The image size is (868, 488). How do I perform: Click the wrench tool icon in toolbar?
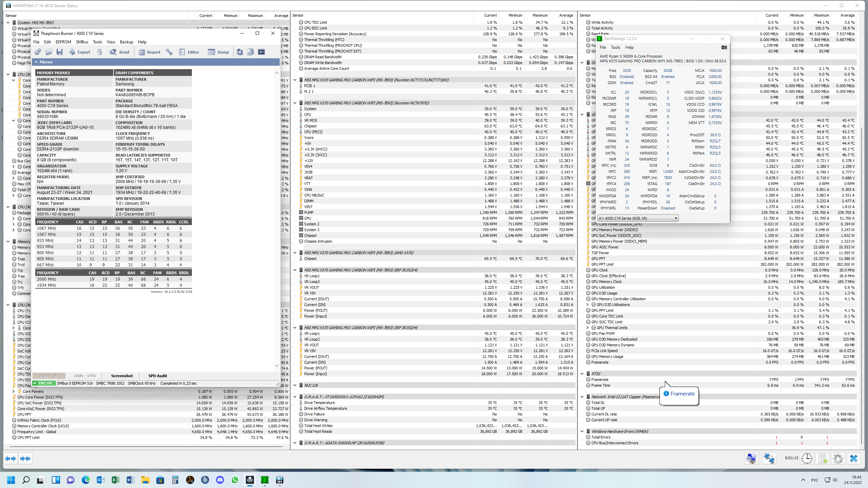[169, 52]
